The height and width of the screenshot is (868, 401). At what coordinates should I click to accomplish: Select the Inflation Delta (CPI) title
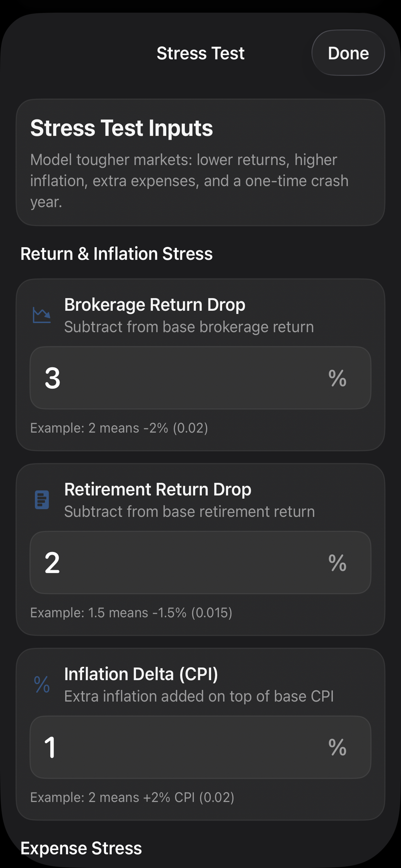coord(141,674)
